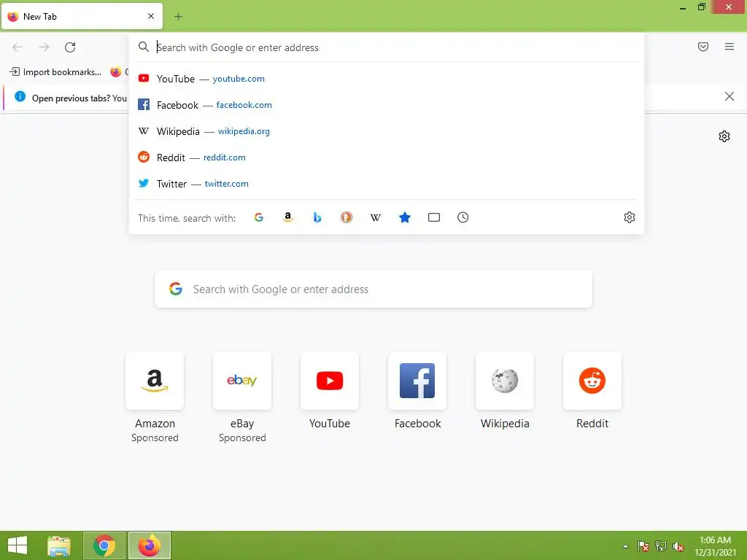Open Reddit suggestion reddit.com

[386, 157]
